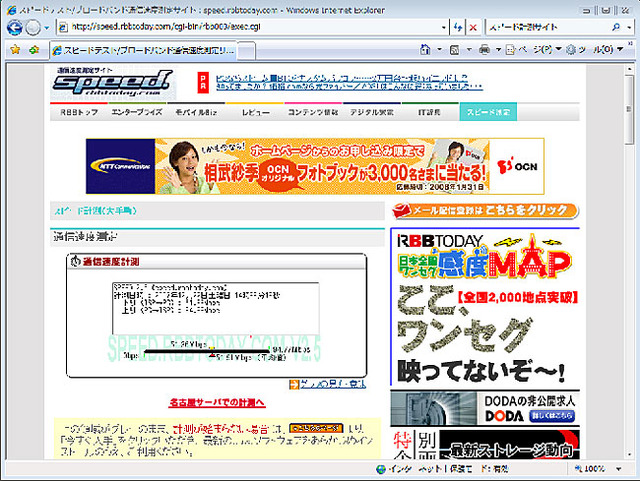Click the Home icon in command bar
This screenshot has width=640, height=481.
click(425, 50)
